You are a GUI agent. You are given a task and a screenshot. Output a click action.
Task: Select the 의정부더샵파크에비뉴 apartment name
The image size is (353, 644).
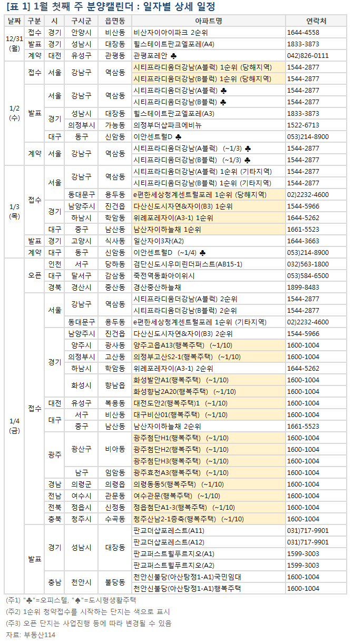click(168, 125)
